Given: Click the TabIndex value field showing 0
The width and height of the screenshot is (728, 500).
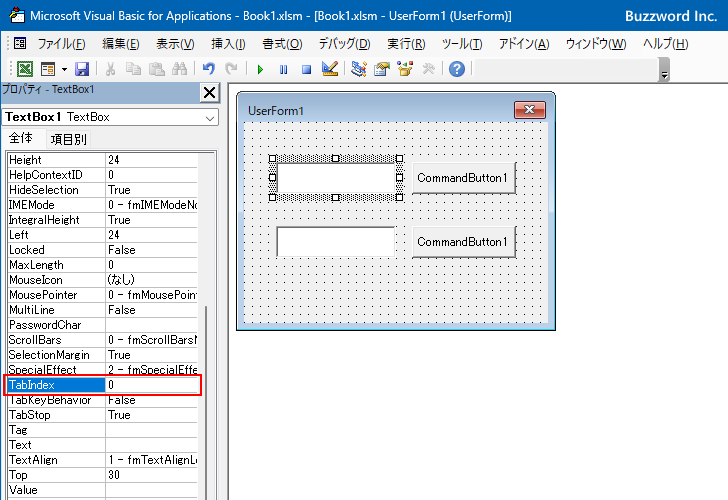Looking at the screenshot, I should click(152, 385).
